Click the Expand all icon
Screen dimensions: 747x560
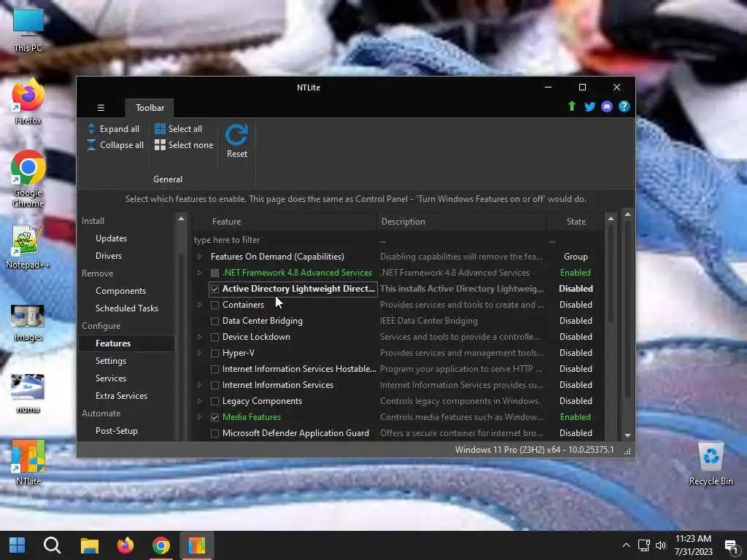coord(91,128)
